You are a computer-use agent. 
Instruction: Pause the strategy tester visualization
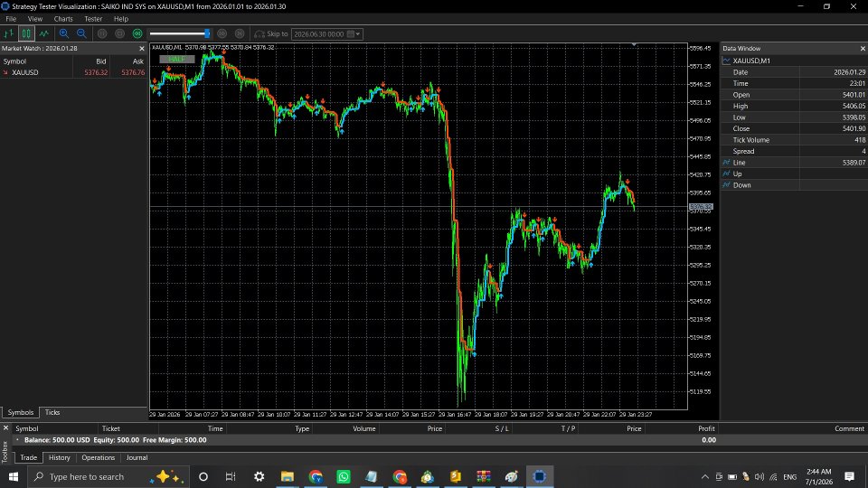[102, 33]
